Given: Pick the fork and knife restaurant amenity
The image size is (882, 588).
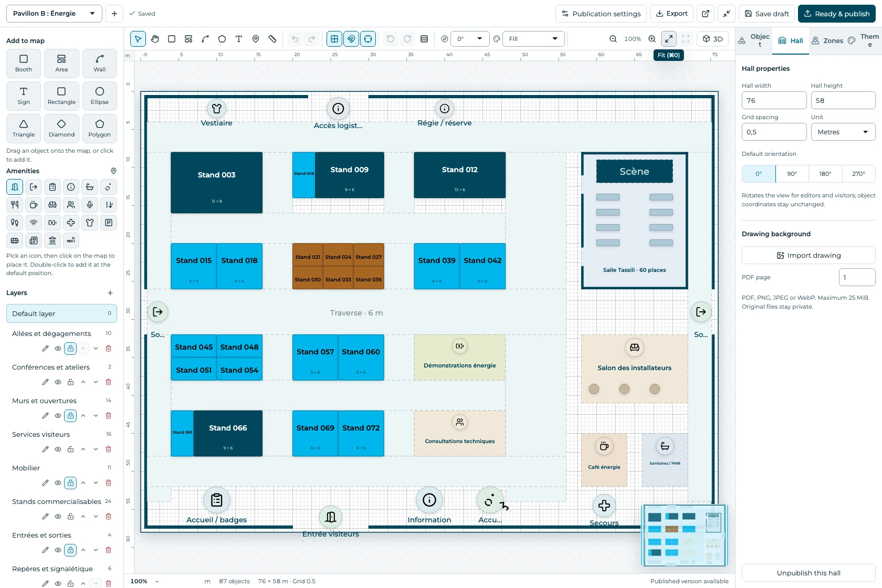Looking at the screenshot, I should click(x=15, y=205).
